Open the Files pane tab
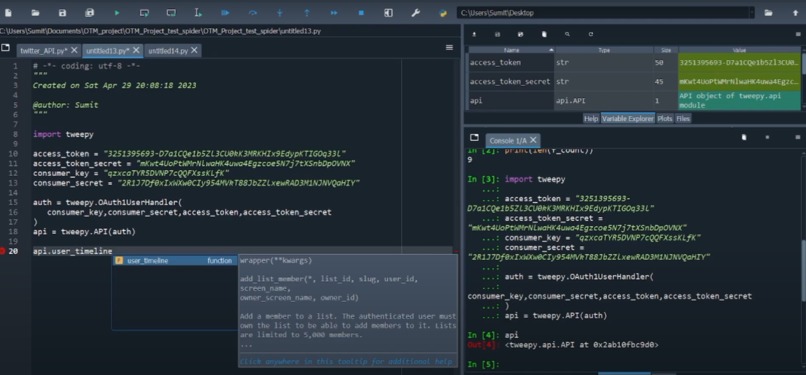Viewport: 806px width, 375px height. coord(683,118)
